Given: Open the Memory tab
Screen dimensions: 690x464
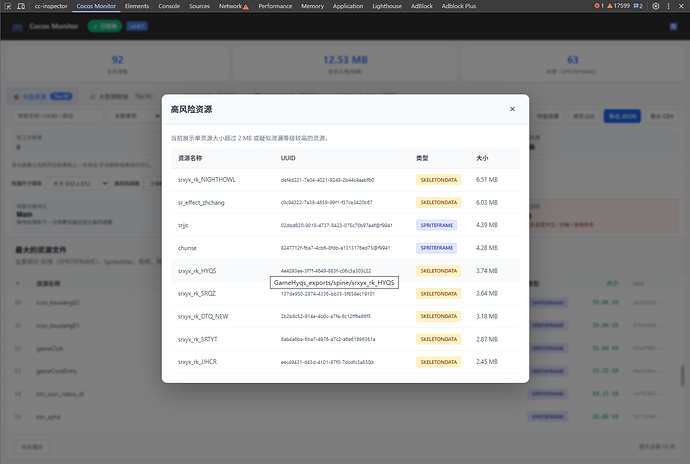Looking at the screenshot, I should (312, 6).
